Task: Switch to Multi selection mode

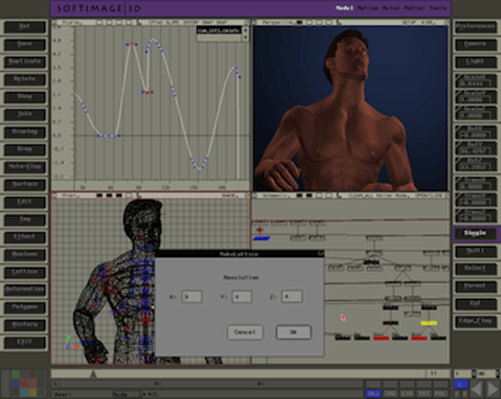Action: point(475,251)
